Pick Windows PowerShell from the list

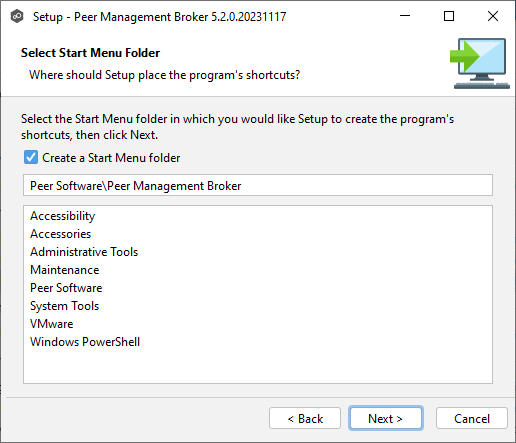point(85,342)
